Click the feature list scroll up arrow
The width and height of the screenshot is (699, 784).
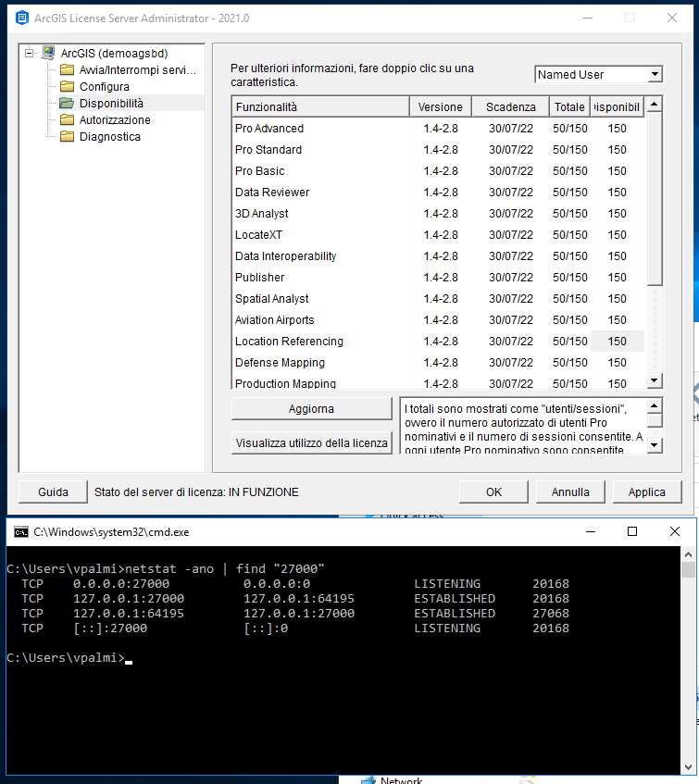coord(654,105)
